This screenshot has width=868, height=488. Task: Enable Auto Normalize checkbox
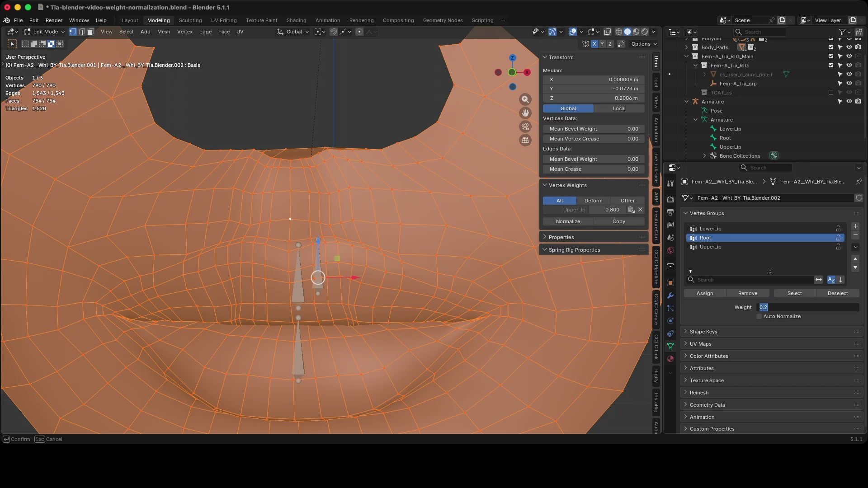759,316
